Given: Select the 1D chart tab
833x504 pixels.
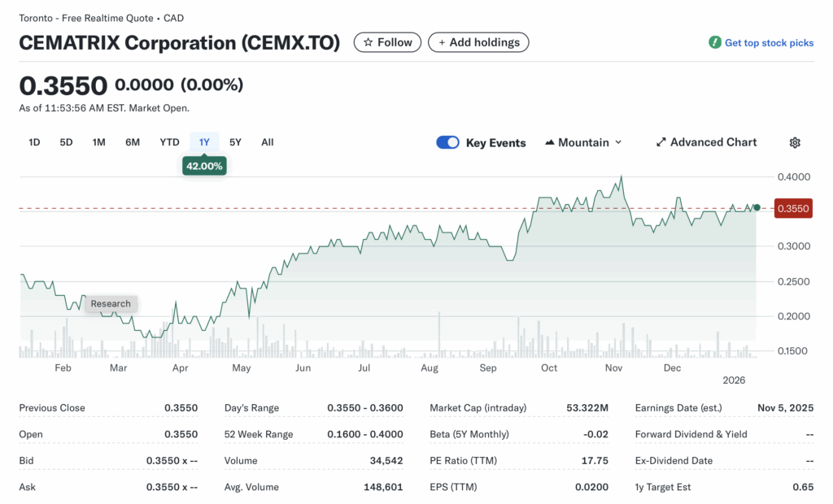Looking at the screenshot, I should click(x=34, y=141).
